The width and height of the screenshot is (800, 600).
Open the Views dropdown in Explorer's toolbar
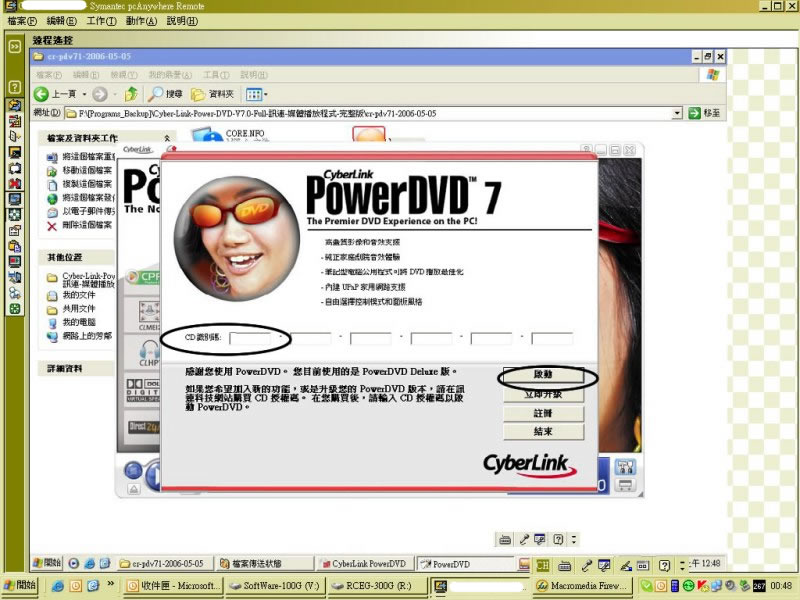tap(256, 94)
